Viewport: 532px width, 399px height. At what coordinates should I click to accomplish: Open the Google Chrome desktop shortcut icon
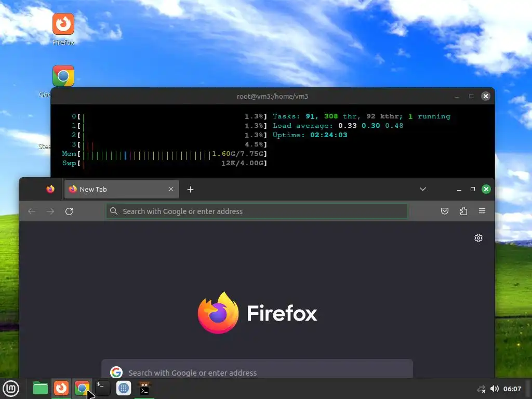[x=63, y=76]
